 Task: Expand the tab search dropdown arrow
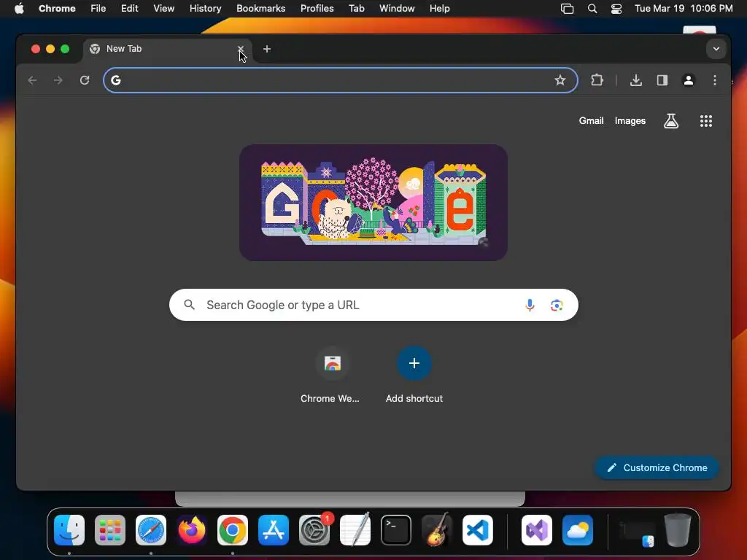coord(716,49)
